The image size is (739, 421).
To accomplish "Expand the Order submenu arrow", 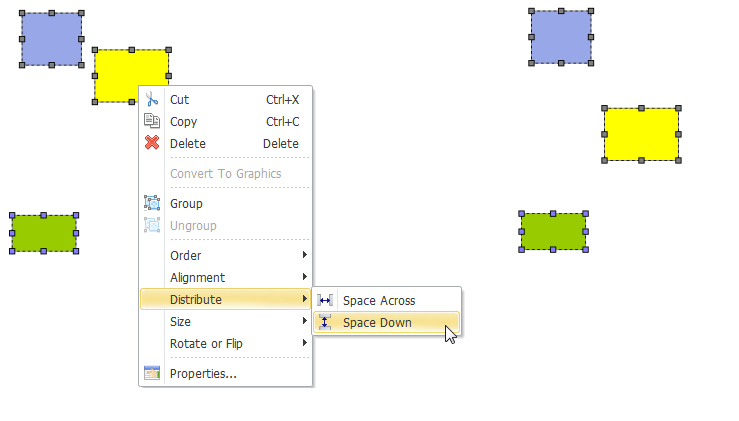I will pos(304,255).
